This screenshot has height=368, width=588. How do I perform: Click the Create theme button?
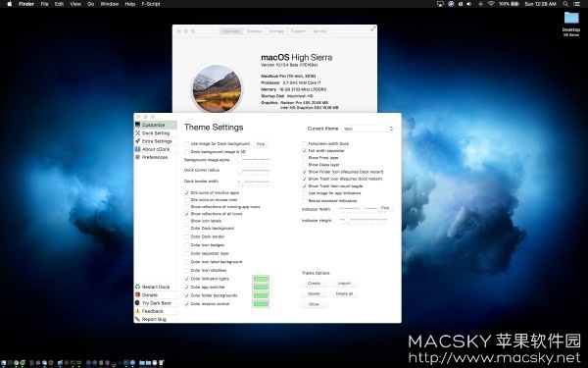[x=314, y=284]
